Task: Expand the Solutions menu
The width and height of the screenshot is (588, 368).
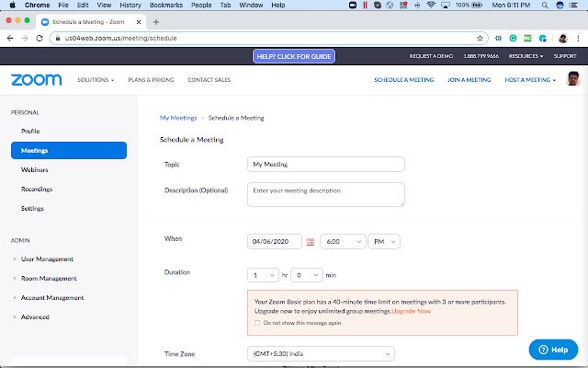Action: click(x=96, y=80)
